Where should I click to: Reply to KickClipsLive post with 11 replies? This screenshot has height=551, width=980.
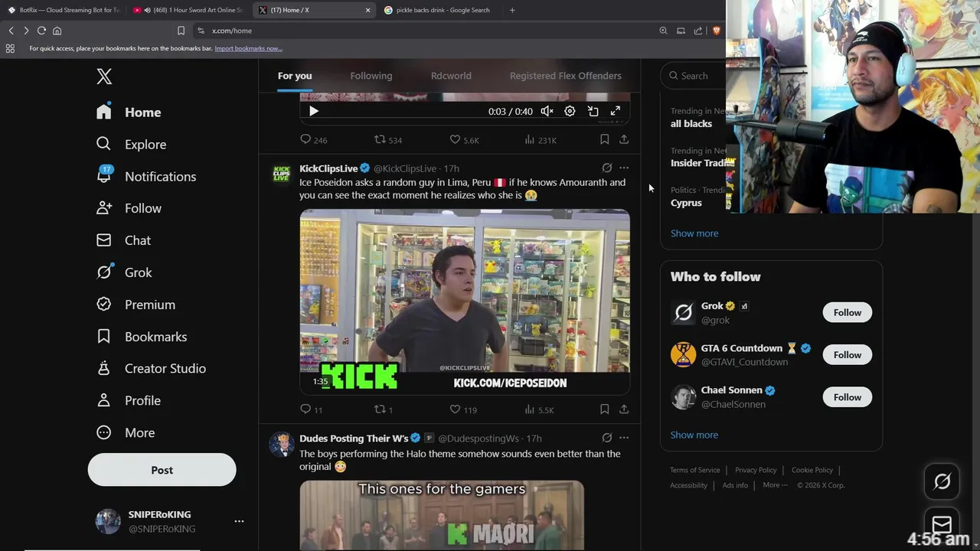click(312, 409)
